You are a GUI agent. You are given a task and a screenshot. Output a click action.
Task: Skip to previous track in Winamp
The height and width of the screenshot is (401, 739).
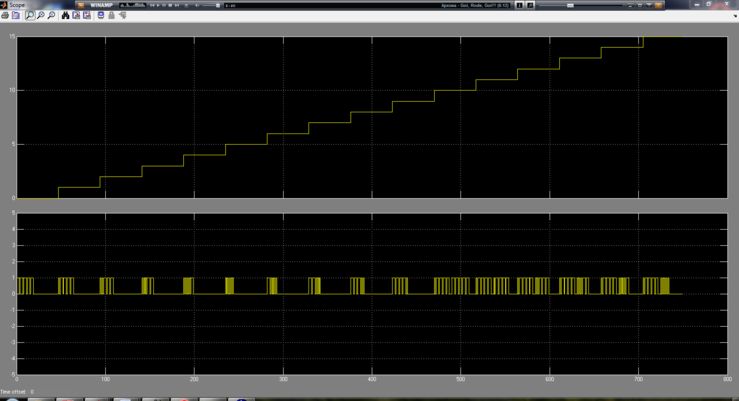152,5
